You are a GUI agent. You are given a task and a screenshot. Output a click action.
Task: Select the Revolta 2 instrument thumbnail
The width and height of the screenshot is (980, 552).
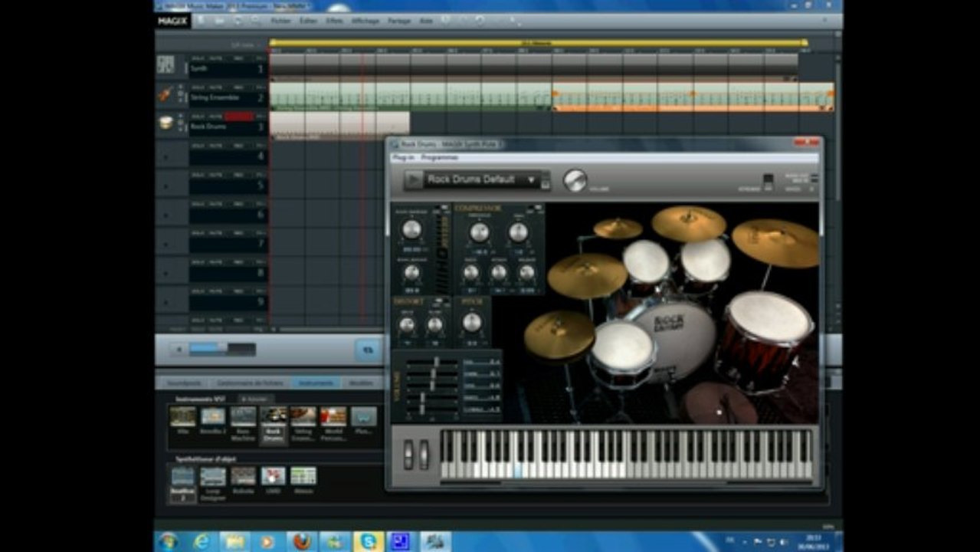[x=213, y=420]
